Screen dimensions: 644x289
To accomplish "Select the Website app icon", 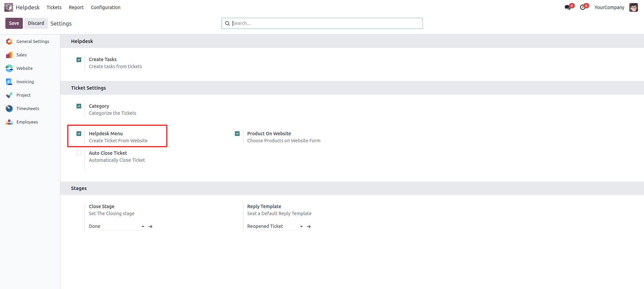I will [9, 68].
